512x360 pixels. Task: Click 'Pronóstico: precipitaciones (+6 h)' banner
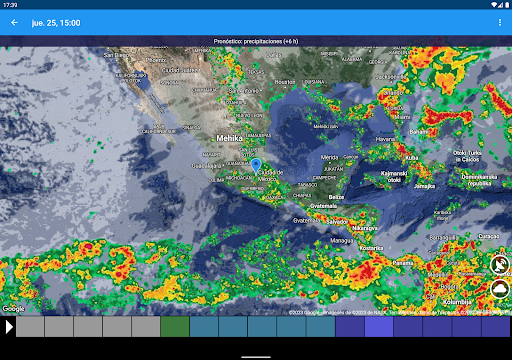click(x=256, y=41)
